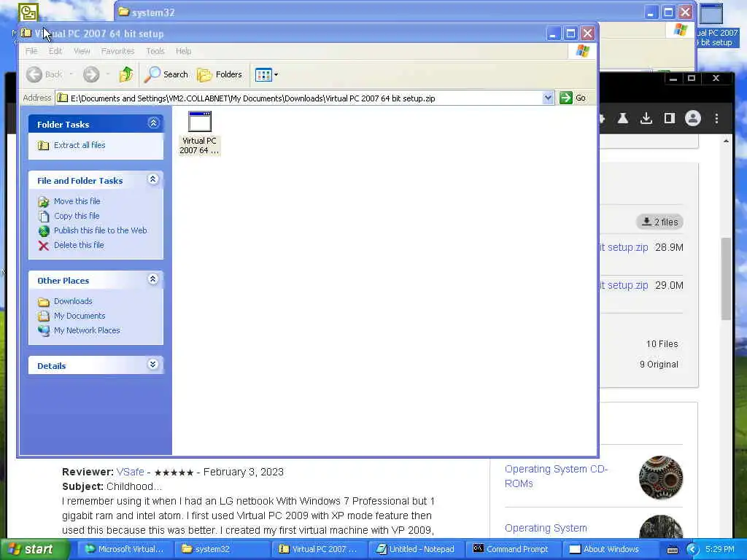Screen dimensions: 747x560
Task: Open the Search pane
Action: point(166,74)
